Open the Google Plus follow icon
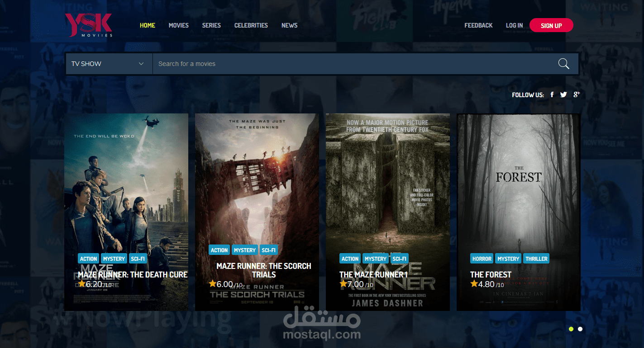The width and height of the screenshot is (644, 348). [x=577, y=94]
